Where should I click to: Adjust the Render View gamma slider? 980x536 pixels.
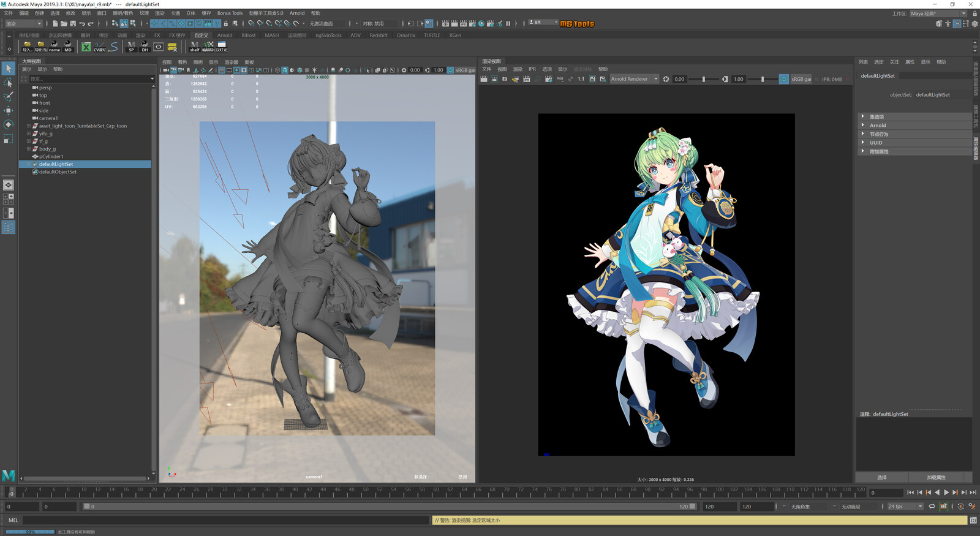pyautogui.click(x=763, y=79)
